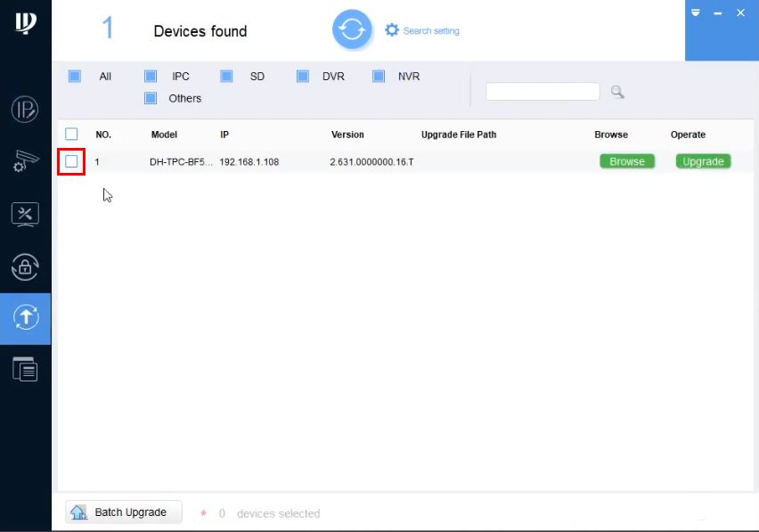Open the title bar dropdown menu arrow
The height and width of the screenshot is (532, 759).
[x=696, y=12]
